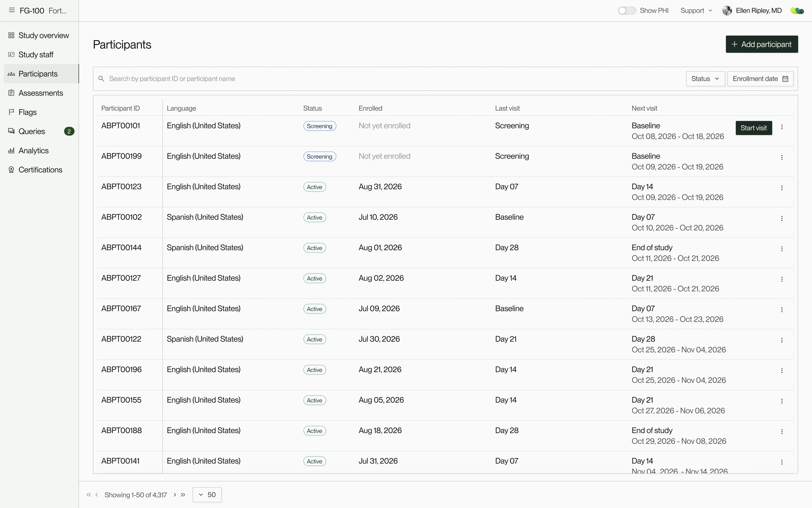Open row options for ABPT00167
812x508 pixels.
pyautogui.click(x=782, y=310)
